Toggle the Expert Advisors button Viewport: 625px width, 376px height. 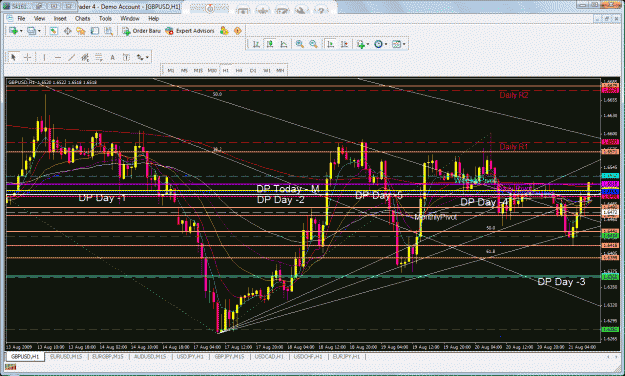[x=190, y=31]
